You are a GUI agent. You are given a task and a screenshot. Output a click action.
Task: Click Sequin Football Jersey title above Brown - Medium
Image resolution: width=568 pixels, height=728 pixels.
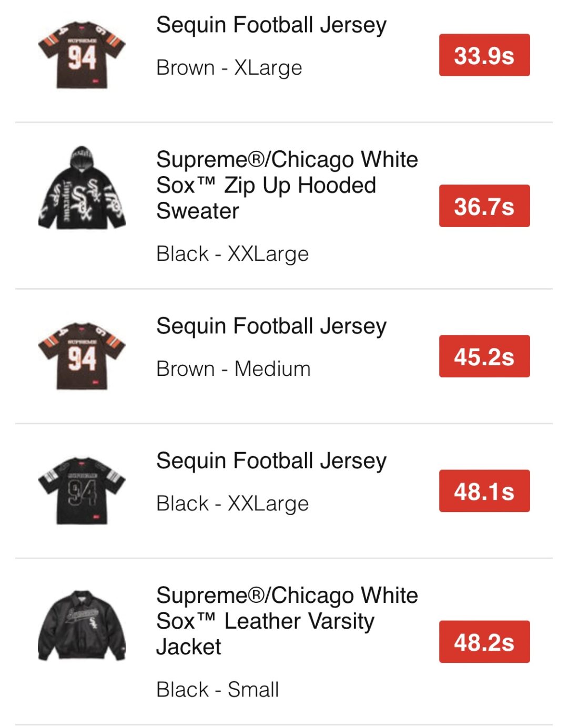pyautogui.click(x=271, y=326)
